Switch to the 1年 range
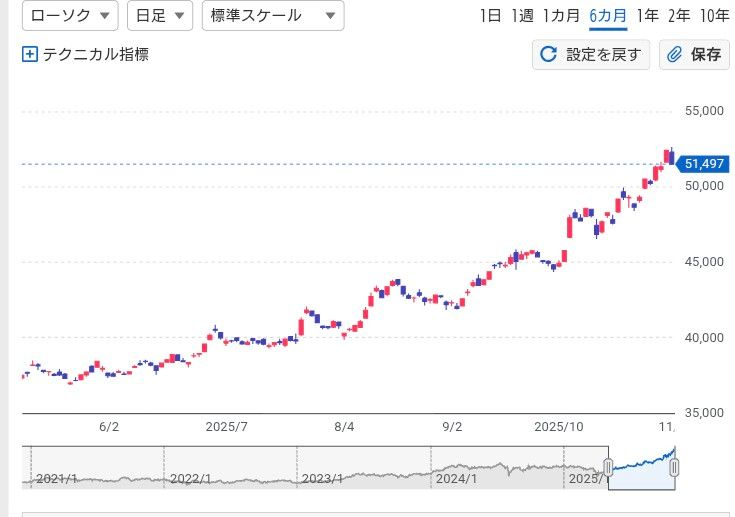The height and width of the screenshot is (517, 735). [x=647, y=16]
